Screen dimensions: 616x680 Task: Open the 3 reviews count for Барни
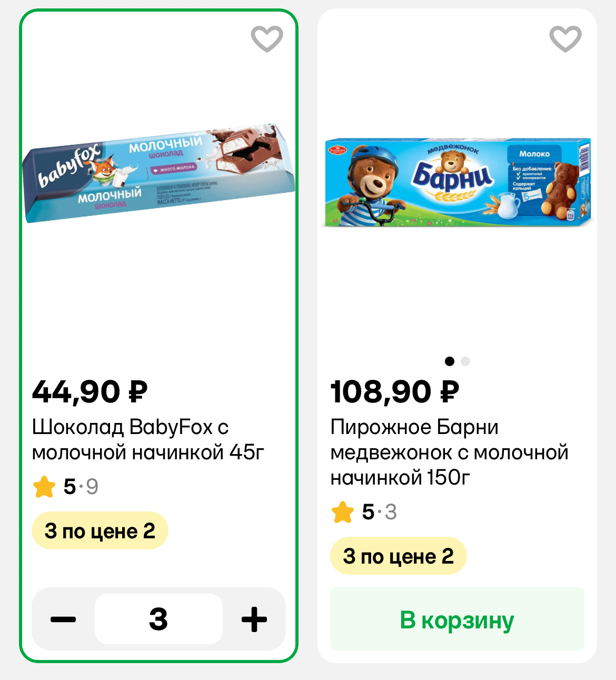click(391, 512)
